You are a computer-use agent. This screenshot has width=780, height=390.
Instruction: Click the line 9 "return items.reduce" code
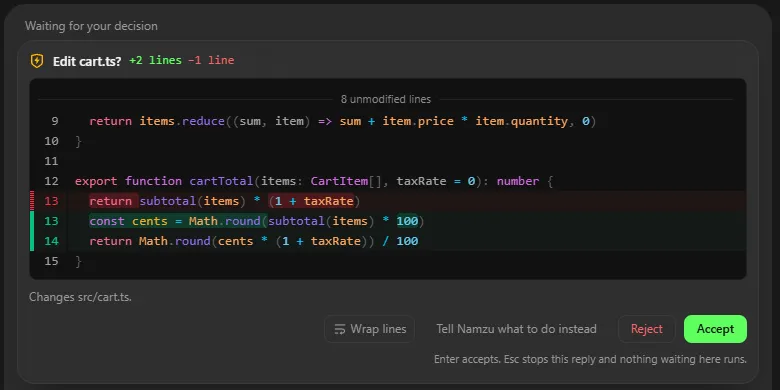[x=342, y=121]
